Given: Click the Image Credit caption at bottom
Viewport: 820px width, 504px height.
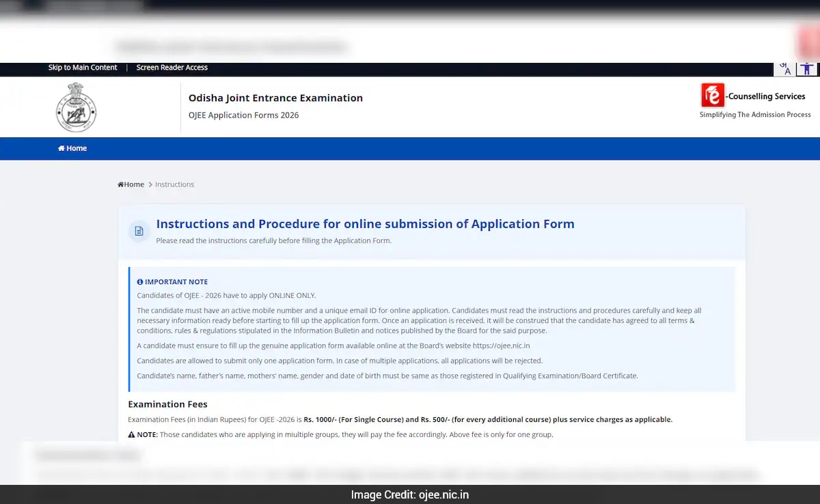Looking at the screenshot, I should 410,494.
